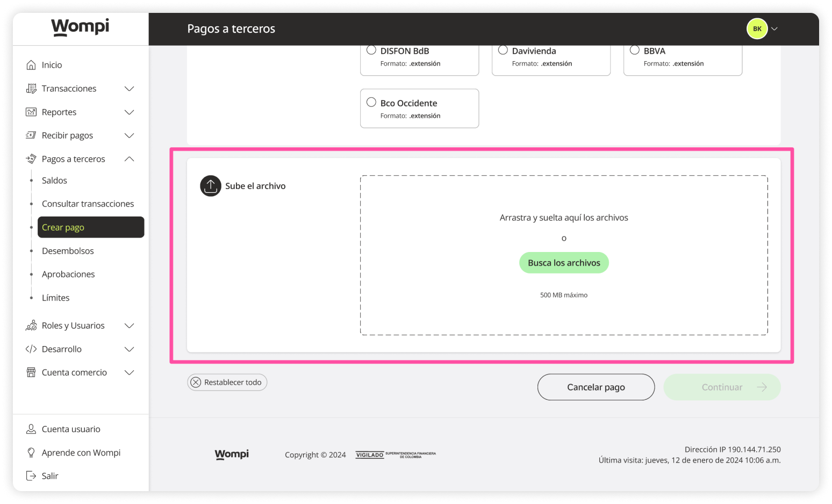Click the Cancelar pago button
The height and width of the screenshot is (504, 832).
pos(596,387)
